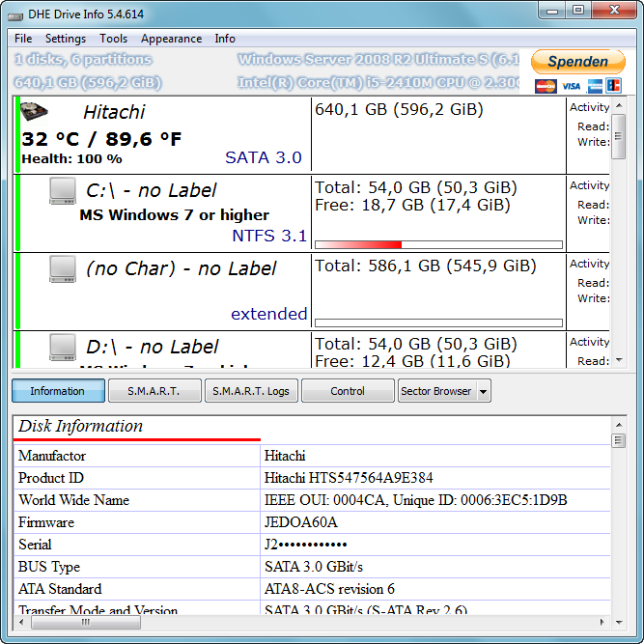The image size is (644, 644).
Task: Open the Settings menu
Action: (66, 39)
